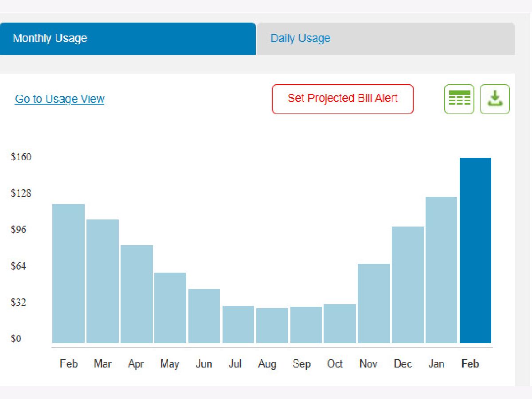The image size is (532, 399).
Task: Click the download data icon
Action: pyautogui.click(x=495, y=99)
